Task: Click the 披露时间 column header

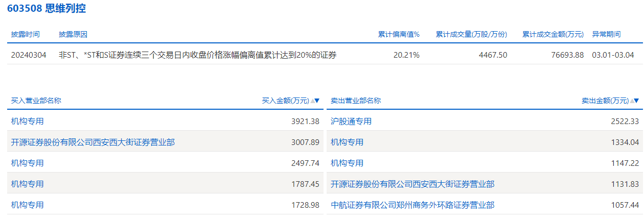Action: (25, 35)
